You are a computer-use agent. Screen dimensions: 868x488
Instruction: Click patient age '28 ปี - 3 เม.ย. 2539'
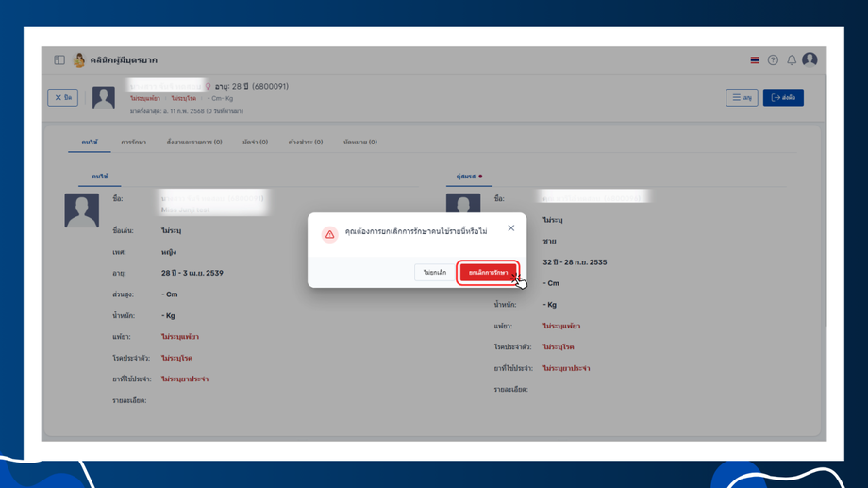click(x=192, y=273)
